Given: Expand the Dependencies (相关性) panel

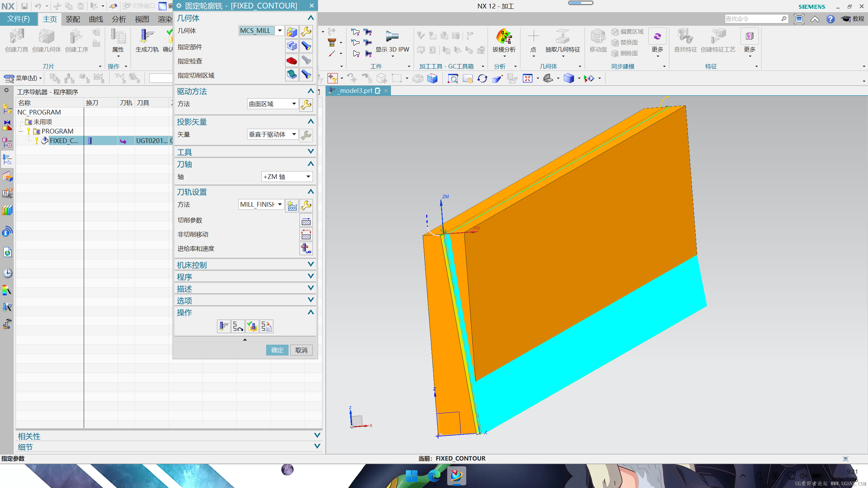Looking at the screenshot, I should (x=317, y=436).
